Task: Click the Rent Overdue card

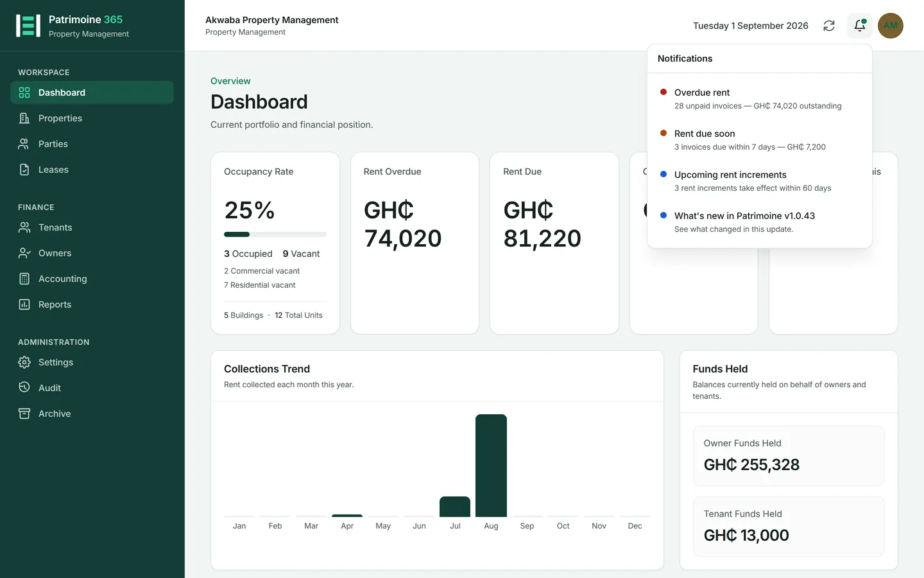Action: pos(415,243)
